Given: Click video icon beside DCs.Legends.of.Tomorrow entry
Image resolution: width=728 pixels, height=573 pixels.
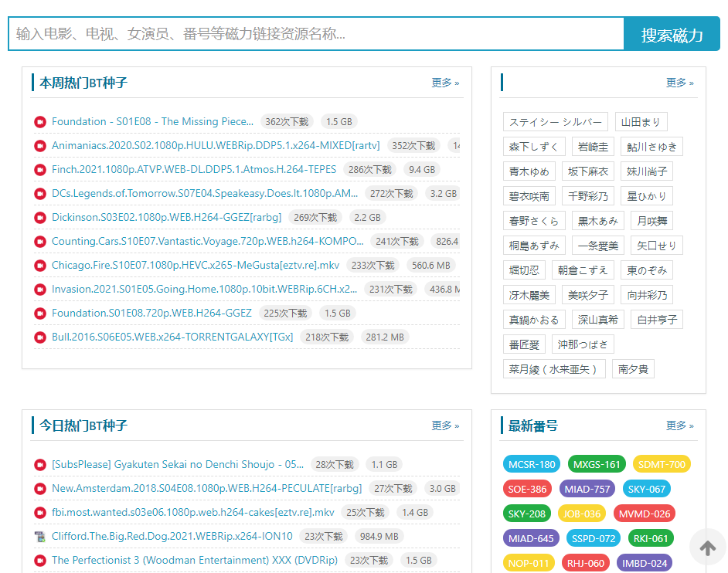Looking at the screenshot, I should tap(40, 194).
